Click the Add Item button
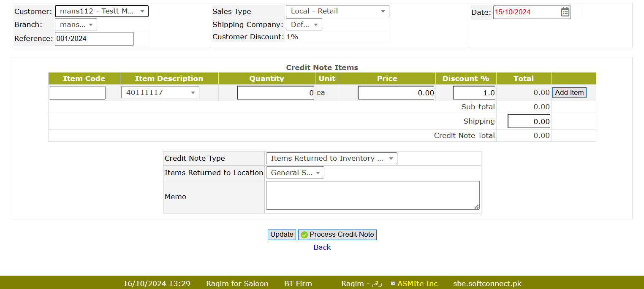This screenshot has width=644, height=289. 569,93
